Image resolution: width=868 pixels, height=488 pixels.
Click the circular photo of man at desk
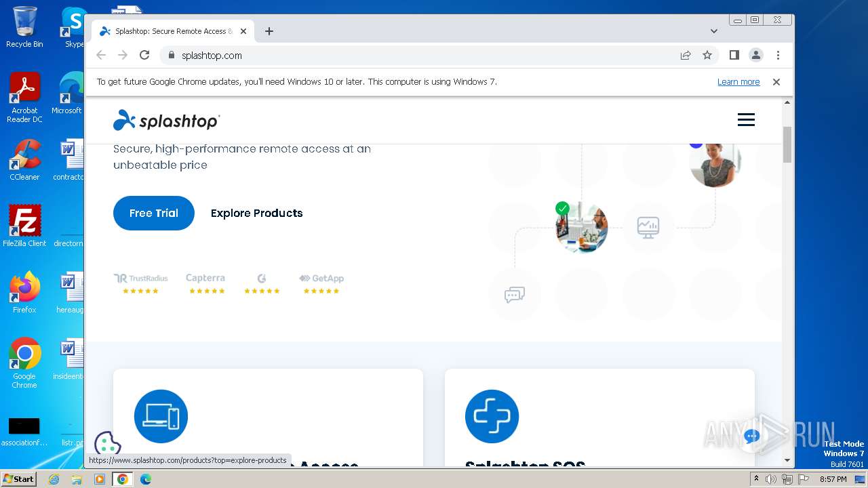[x=581, y=227]
